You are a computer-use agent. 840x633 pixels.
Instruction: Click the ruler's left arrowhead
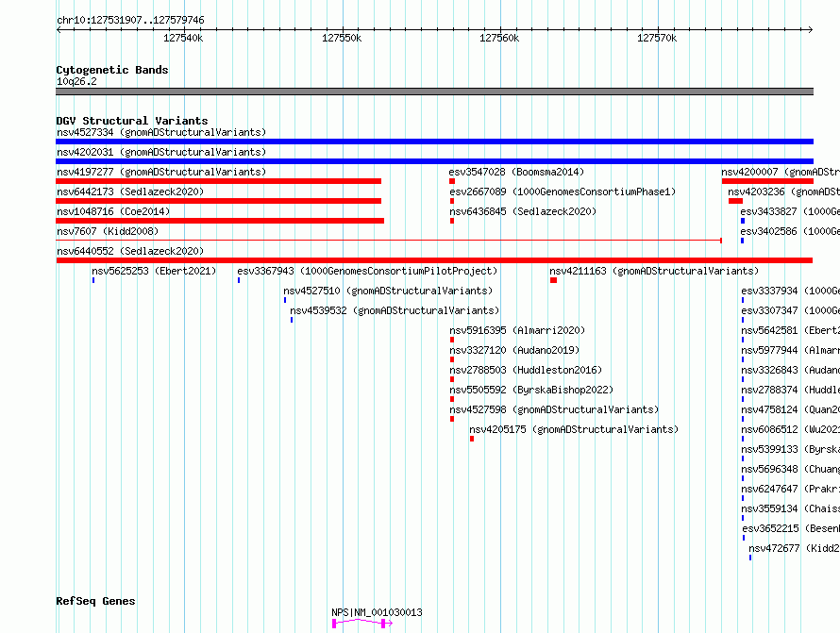(59, 29)
